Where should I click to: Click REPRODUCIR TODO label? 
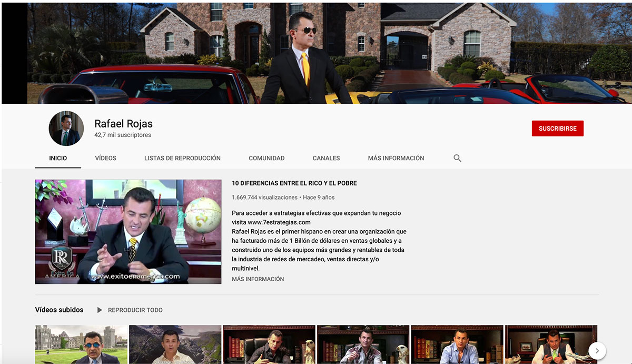tap(135, 310)
